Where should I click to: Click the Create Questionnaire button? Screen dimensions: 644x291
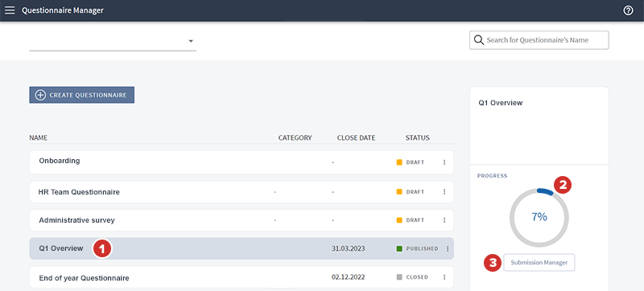(82, 95)
